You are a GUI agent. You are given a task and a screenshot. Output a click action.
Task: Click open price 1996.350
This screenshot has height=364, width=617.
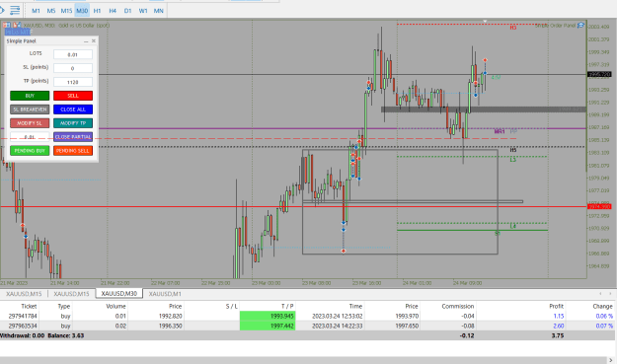click(171, 326)
